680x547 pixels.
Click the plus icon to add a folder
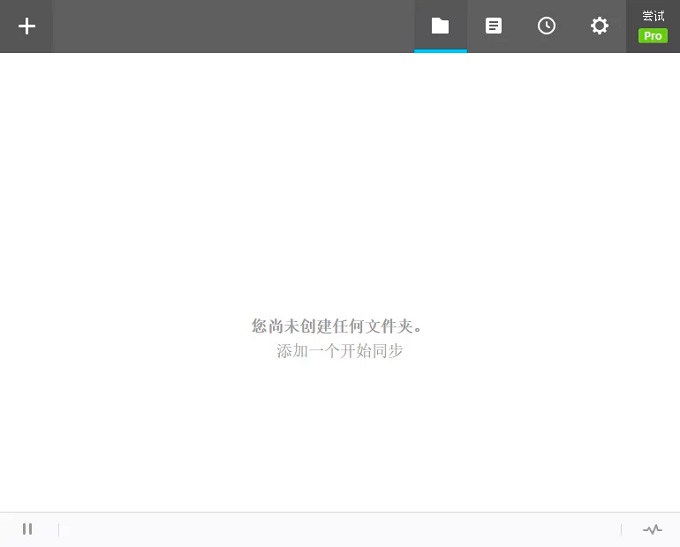(27, 26)
